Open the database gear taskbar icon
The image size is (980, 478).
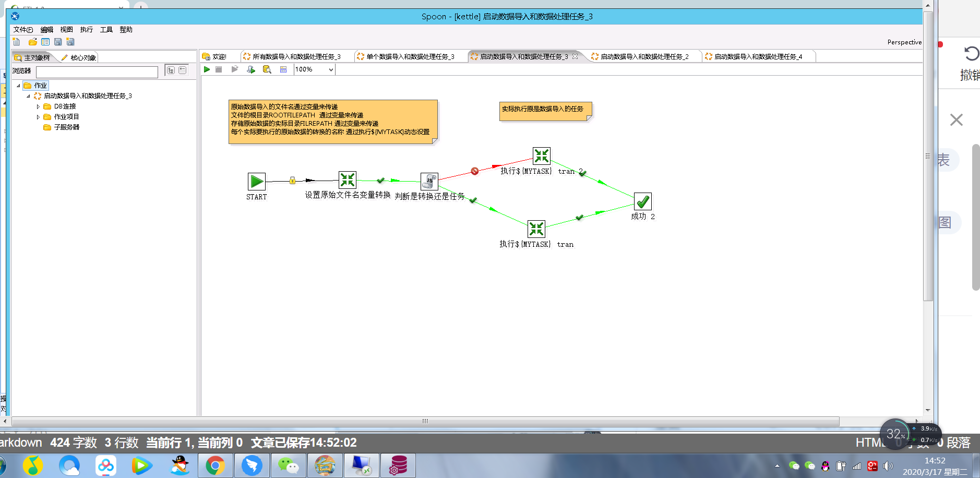(398, 465)
